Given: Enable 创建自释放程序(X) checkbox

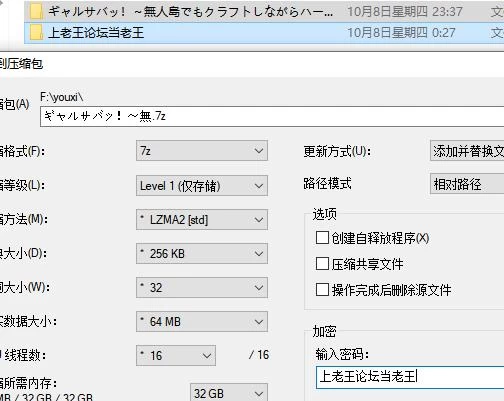Looking at the screenshot, I should tap(322, 238).
